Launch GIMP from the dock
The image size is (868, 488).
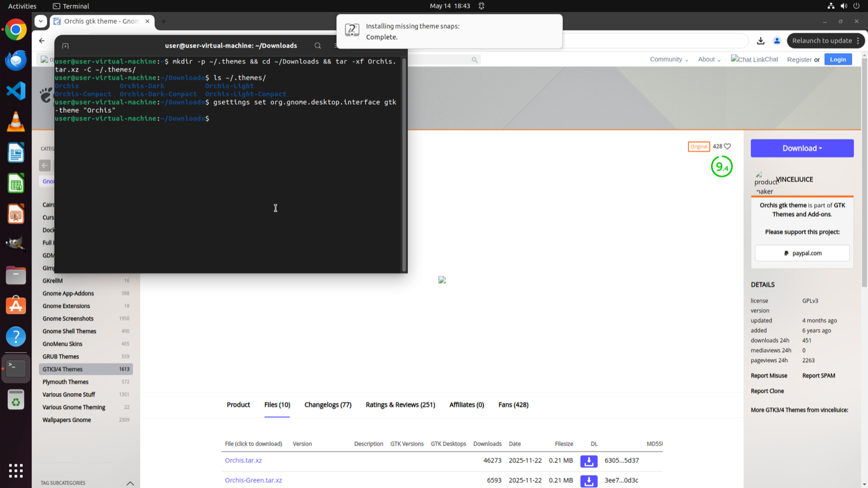click(16, 245)
